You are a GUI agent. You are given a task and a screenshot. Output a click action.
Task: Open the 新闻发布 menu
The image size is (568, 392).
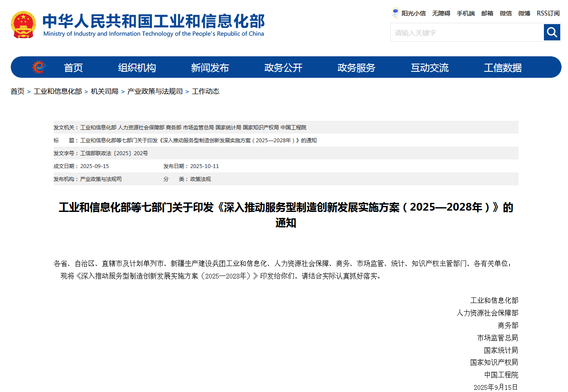click(x=210, y=67)
